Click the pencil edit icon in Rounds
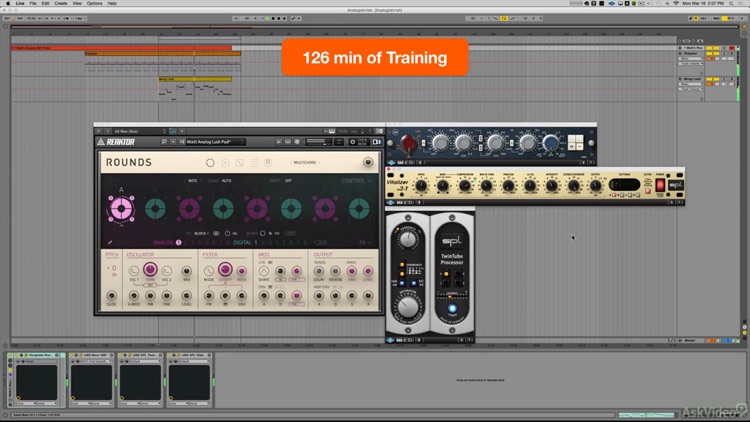The image size is (750, 422). [110, 243]
